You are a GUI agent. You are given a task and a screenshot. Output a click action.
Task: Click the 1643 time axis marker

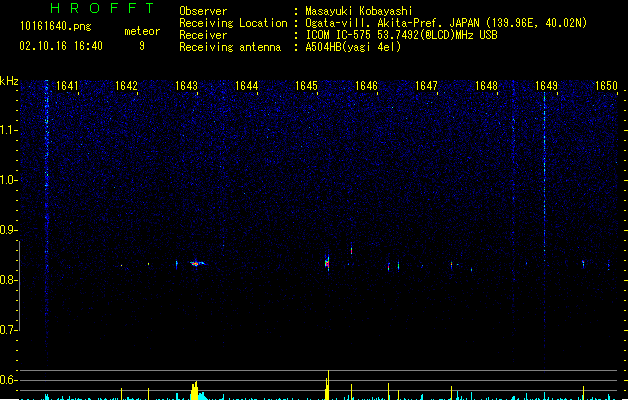(187, 86)
